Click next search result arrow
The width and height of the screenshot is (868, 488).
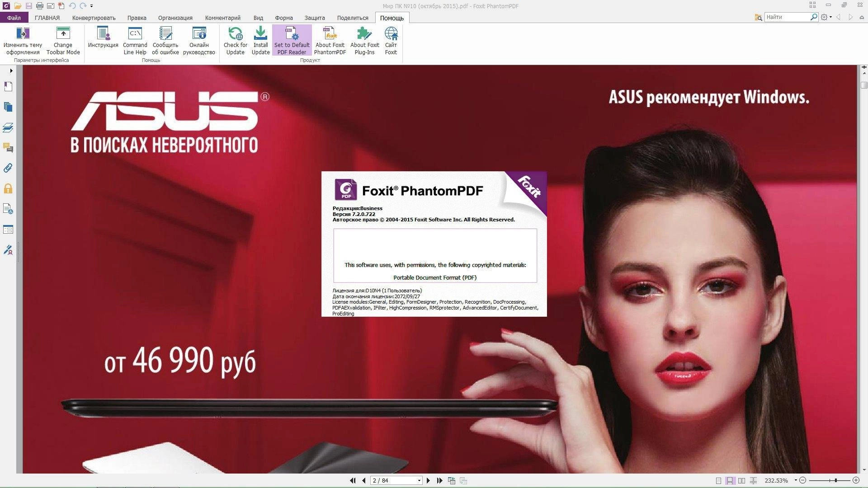coord(850,17)
